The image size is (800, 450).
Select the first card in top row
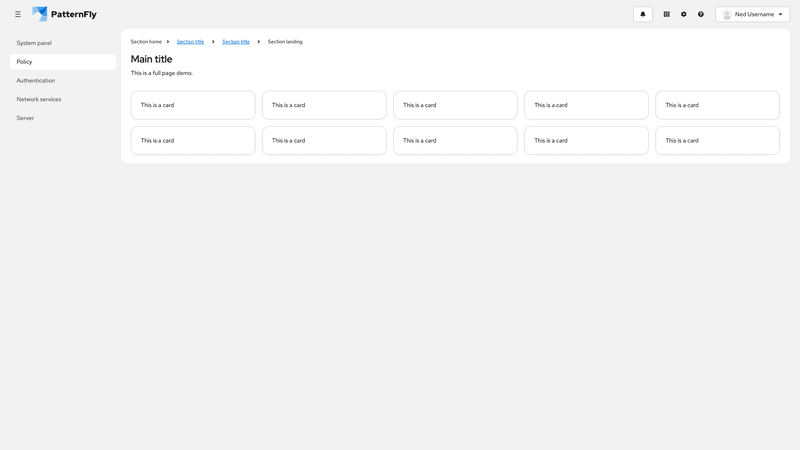(x=193, y=105)
